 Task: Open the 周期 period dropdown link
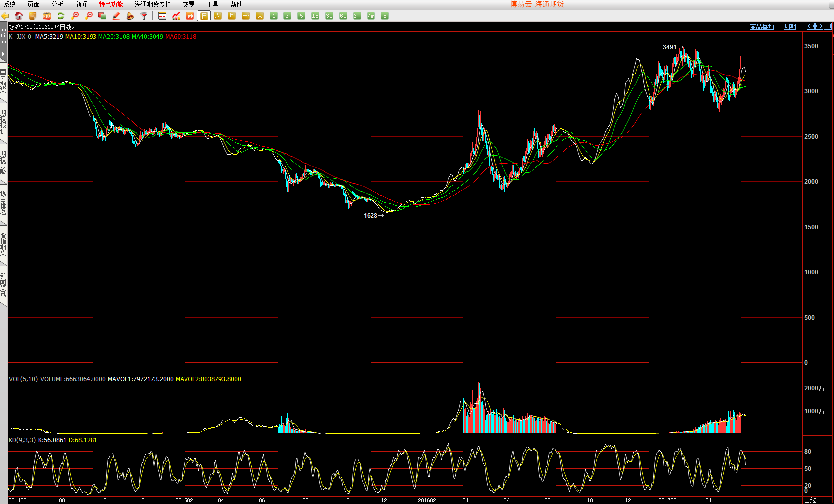(x=790, y=27)
